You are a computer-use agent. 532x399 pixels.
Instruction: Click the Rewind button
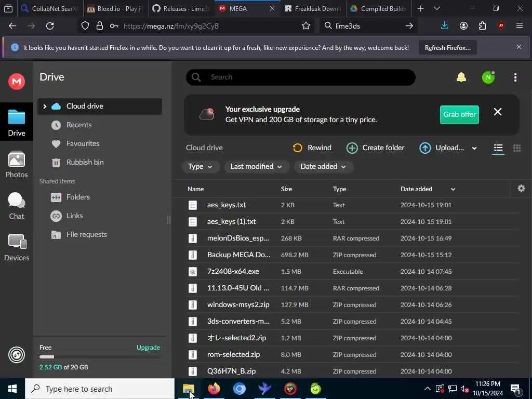312,148
